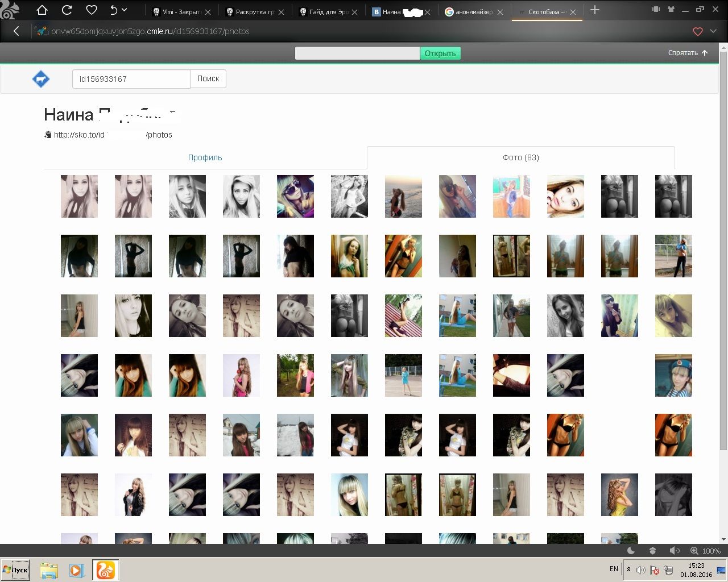728x582 pixels.
Task: Open a new tab with plus icon
Action: [595, 10]
